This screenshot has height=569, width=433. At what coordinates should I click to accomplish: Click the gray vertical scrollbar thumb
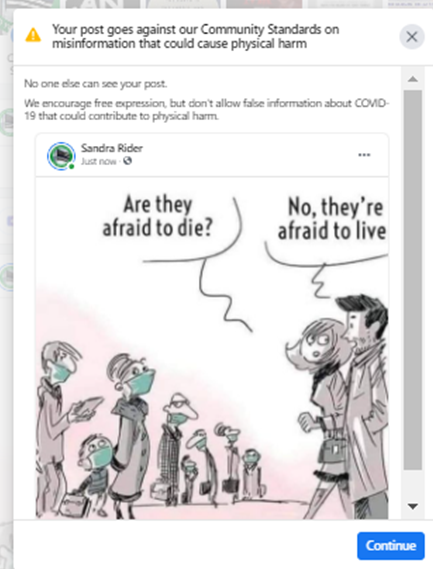(413, 280)
